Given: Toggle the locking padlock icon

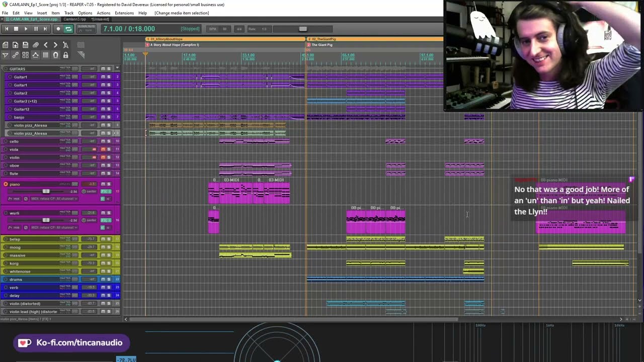Looking at the screenshot, I should click(65, 55).
